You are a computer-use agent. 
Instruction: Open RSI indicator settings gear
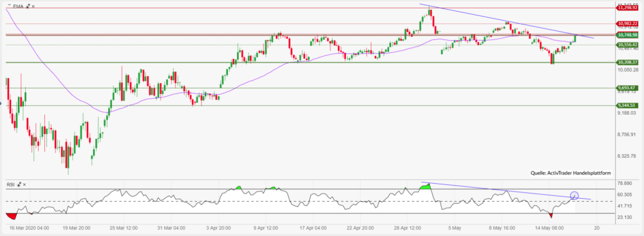click(x=19, y=184)
